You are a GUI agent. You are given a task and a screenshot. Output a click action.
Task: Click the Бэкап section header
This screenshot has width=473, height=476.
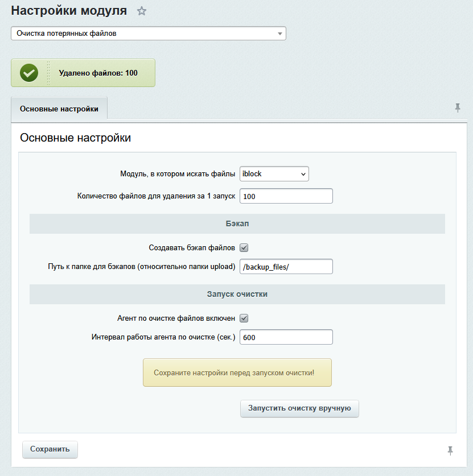coord(237,224)
